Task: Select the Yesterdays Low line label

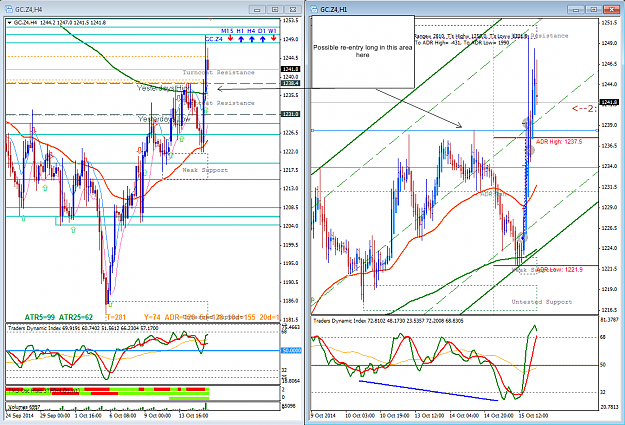Action: pyautogui.click(x=164, y=119)
